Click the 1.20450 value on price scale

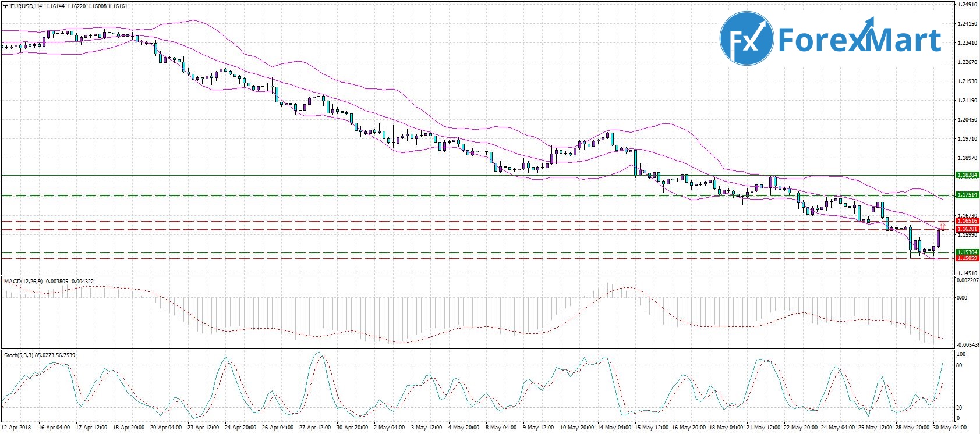(967, 120)
